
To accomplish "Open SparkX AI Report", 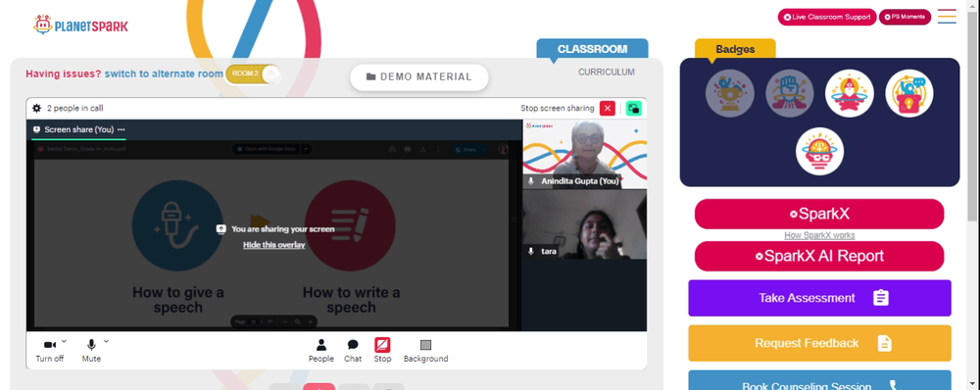I will pyautogui.click(x=819, y=257).
